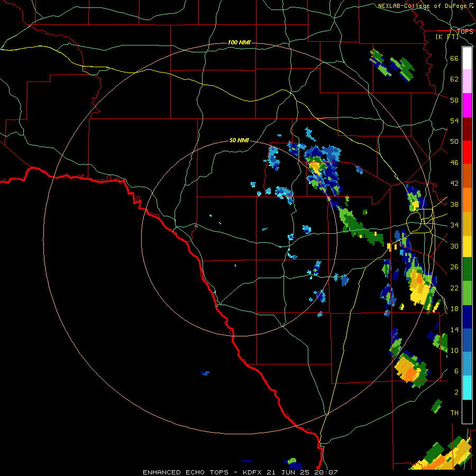Click the "21 JUN 25" date stamp
The image size is (476, 476).
click(288, 472)
